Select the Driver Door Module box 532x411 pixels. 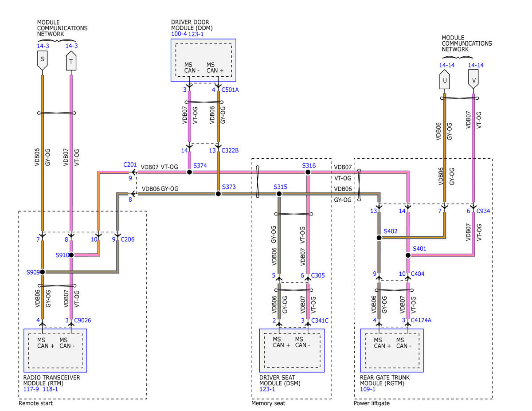(x=203, y=60)
